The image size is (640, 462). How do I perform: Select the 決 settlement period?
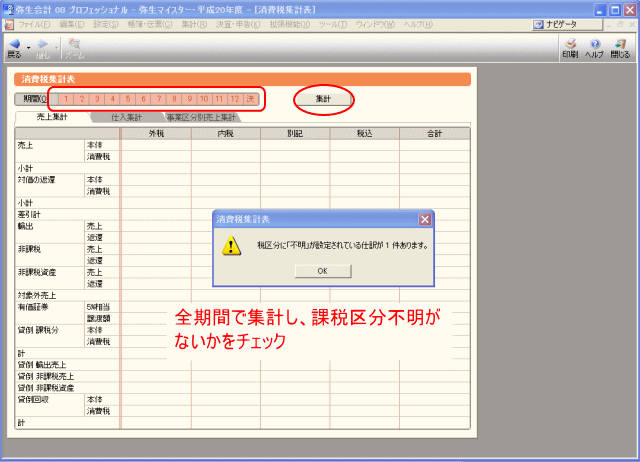pos(250,99)
